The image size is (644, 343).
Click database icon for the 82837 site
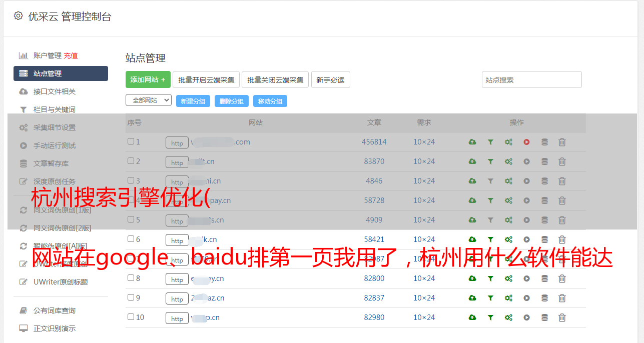[x=544, y=298]
